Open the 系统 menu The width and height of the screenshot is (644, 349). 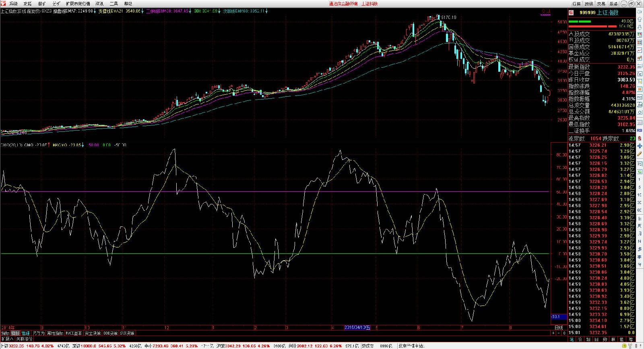[x=13, y=4]
